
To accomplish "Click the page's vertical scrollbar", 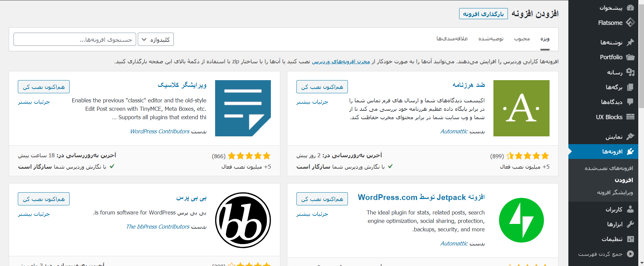I will coord(641,56).
